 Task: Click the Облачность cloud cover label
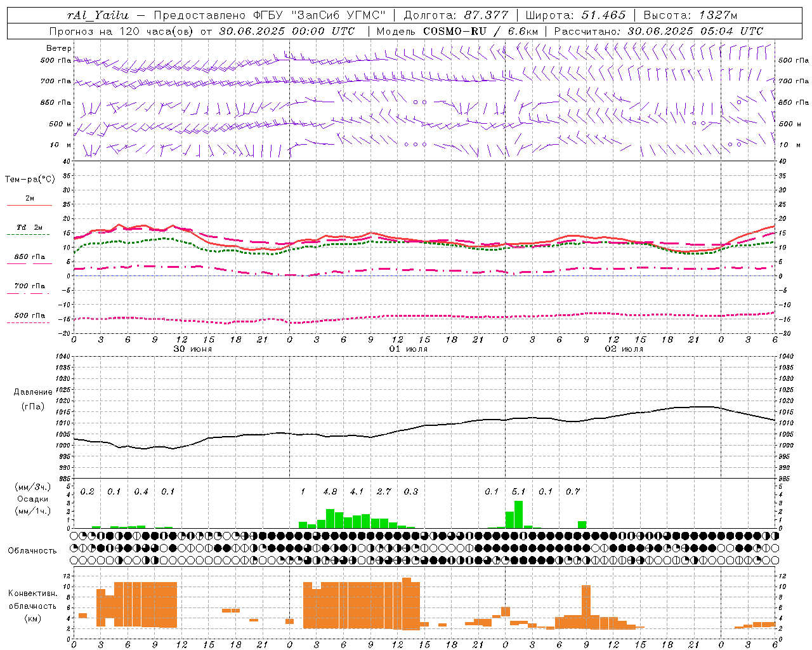click(32, 550)
